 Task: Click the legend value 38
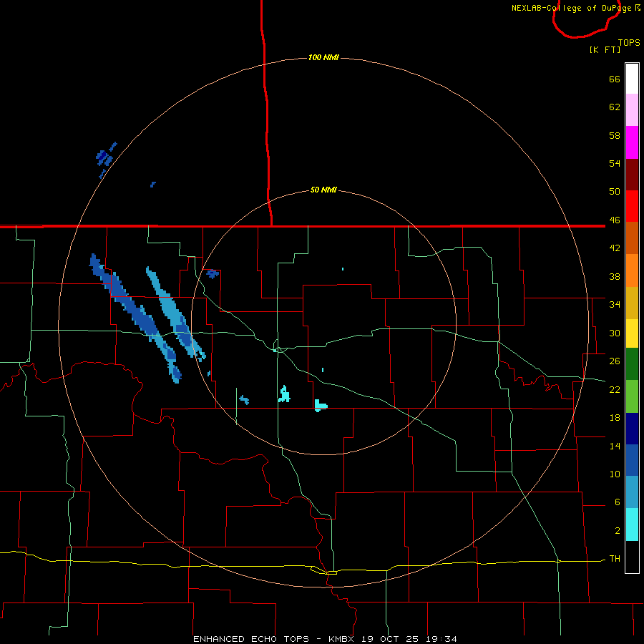(x=615, y=276)
